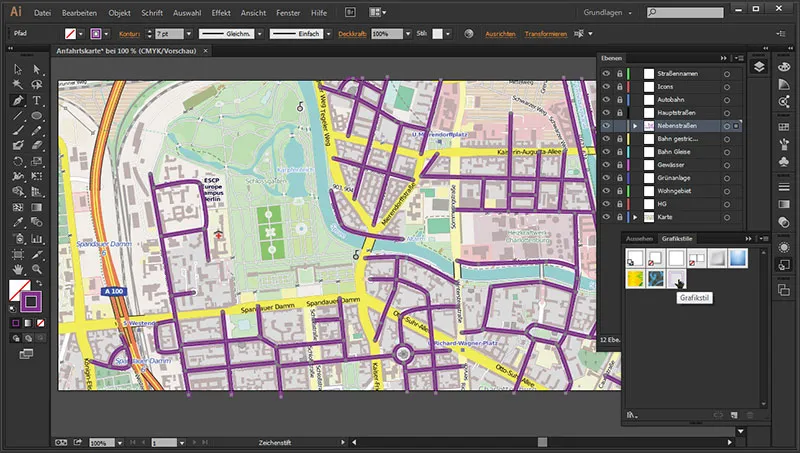Click the fill swatch in control bar
This screenshot has height=453, width=800.
coord(70,34)
